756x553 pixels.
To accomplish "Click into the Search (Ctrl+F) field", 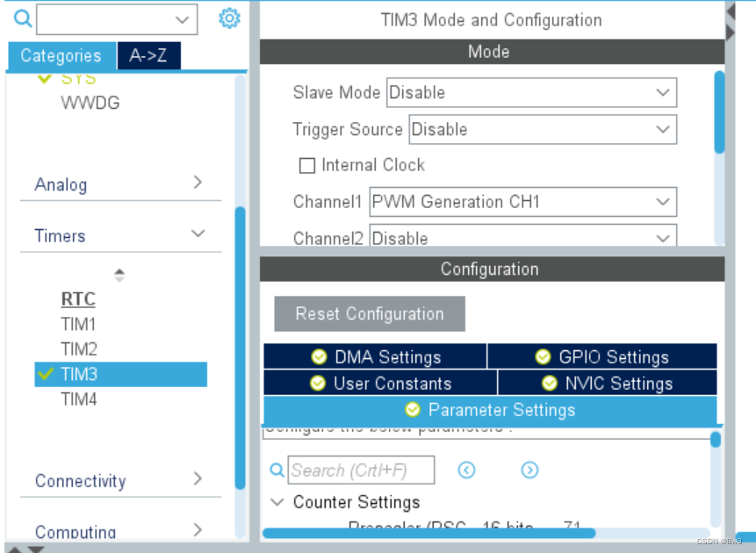I will click(360, 470).
